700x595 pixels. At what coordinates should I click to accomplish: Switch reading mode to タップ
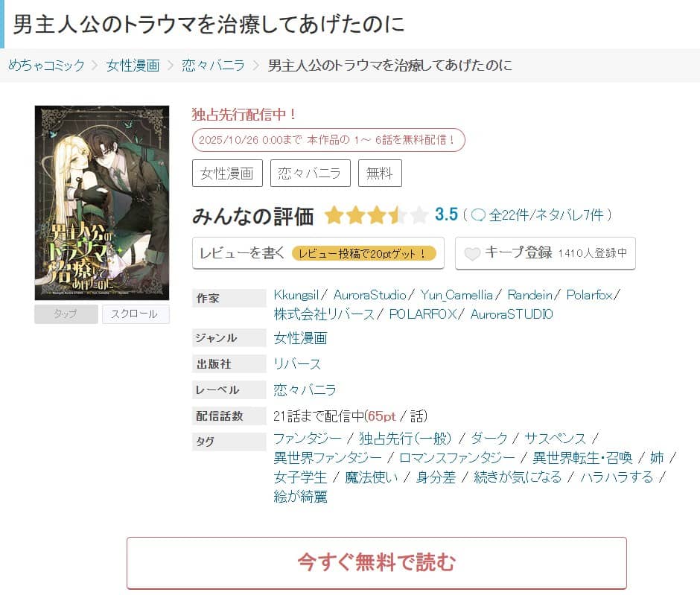(66, 314)
